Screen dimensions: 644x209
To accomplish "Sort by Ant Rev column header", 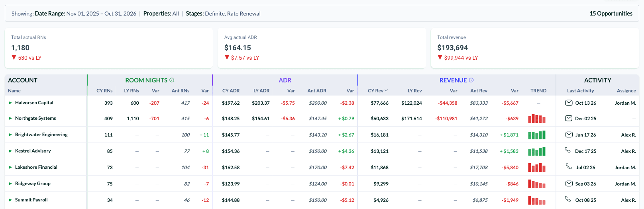I will pos(479,91).
